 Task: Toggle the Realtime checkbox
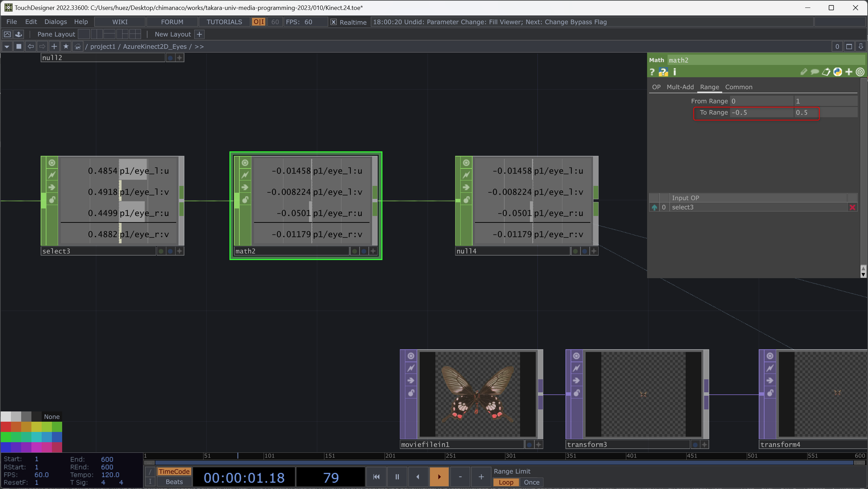click(334, 22)
